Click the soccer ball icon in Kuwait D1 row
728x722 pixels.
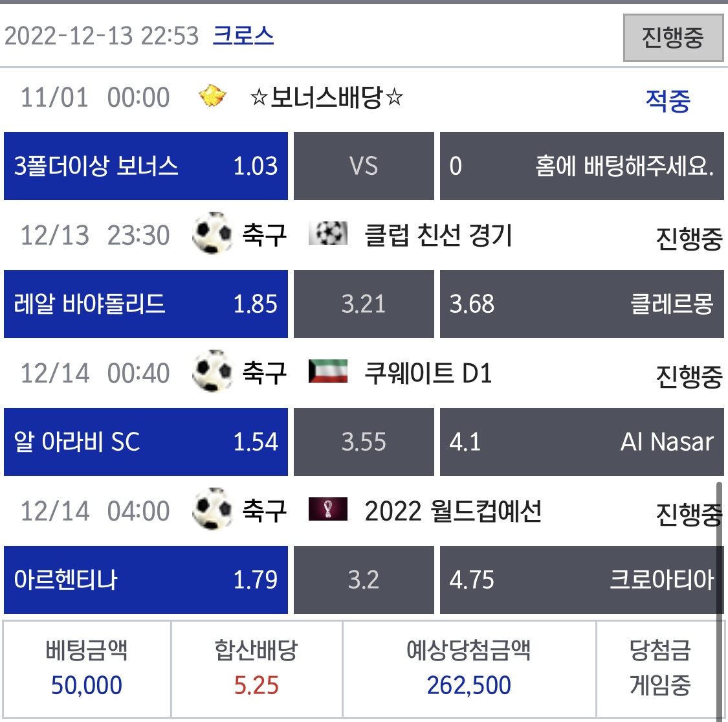coord(213,371)
